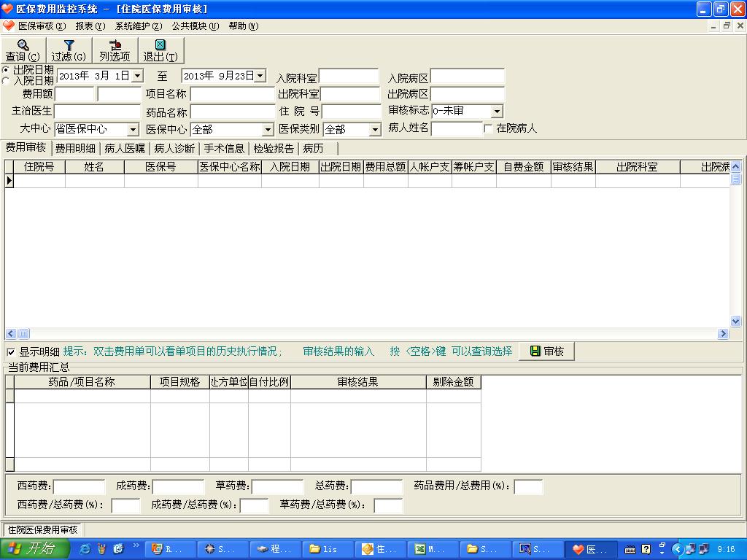
Task: Open the 列选项 column options tool
Action: [115, 50]
